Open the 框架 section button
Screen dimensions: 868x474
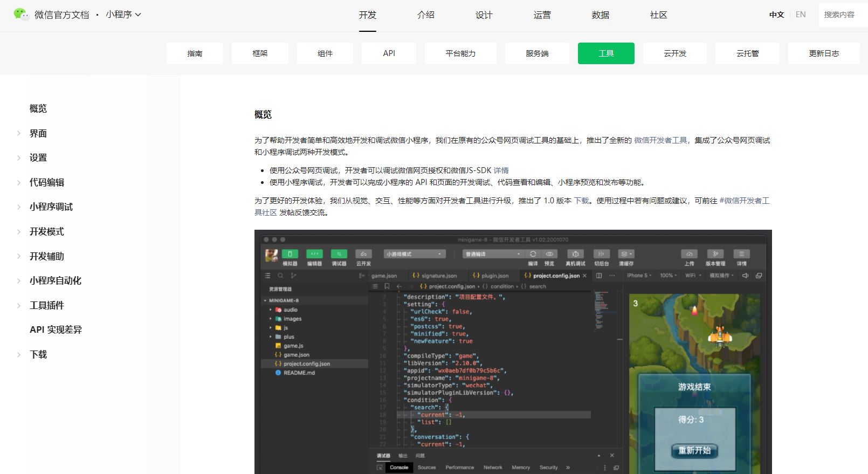tap(260, 53)
